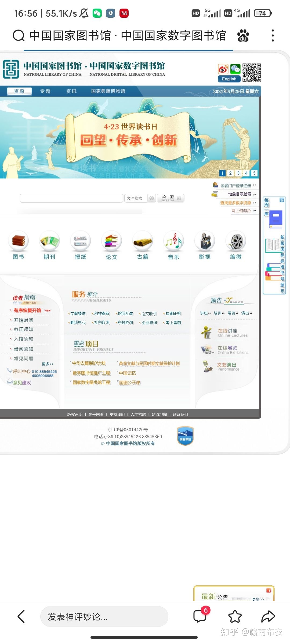The height and width of the screenshot is (644, 290).
Task: Open 站点地图 footer link
Action: point(159,415)
